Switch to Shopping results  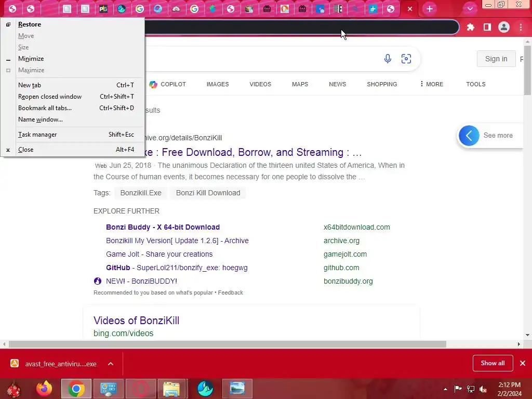382,84
